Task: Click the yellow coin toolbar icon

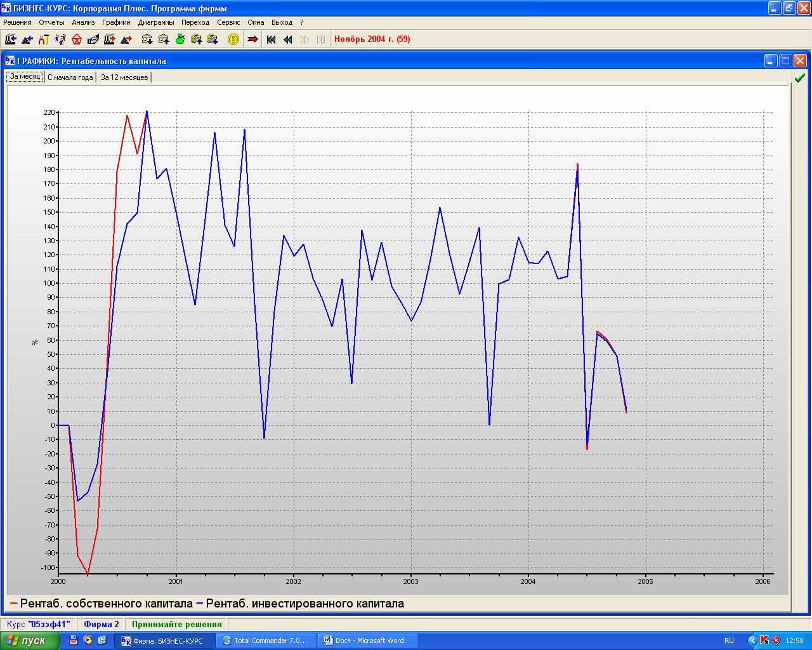Action: click(233, 39)
